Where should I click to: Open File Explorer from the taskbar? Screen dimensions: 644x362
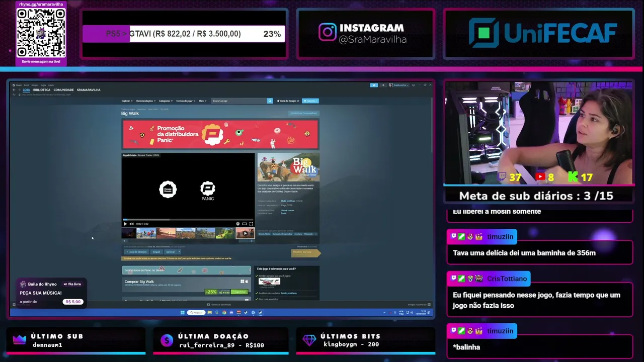click(x=210, y=313)
